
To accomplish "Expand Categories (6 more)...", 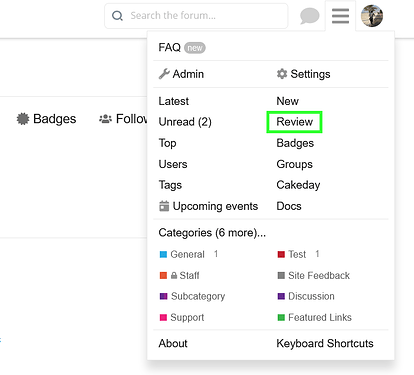I will 212,233.
